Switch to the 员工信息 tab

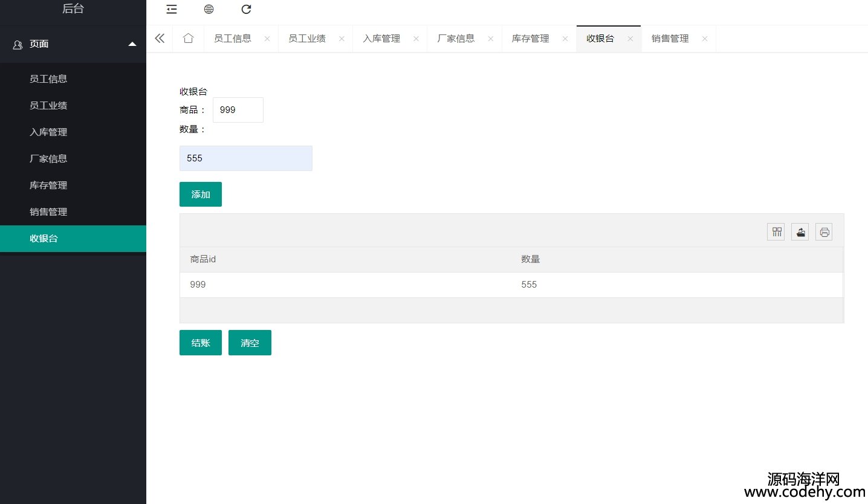[233, 39]
